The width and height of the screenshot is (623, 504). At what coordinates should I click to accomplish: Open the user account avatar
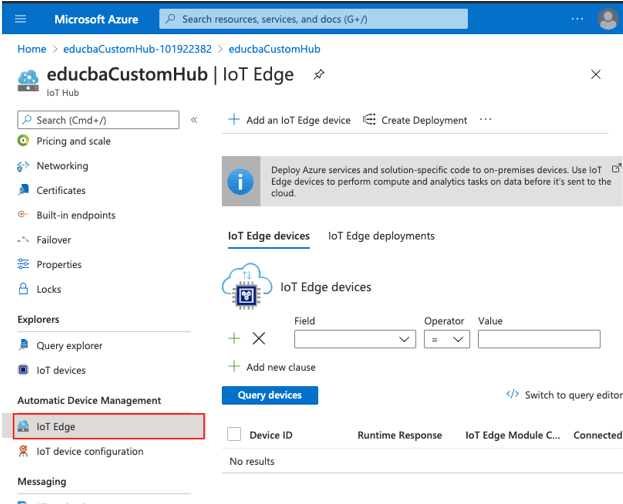click(608, 19)
